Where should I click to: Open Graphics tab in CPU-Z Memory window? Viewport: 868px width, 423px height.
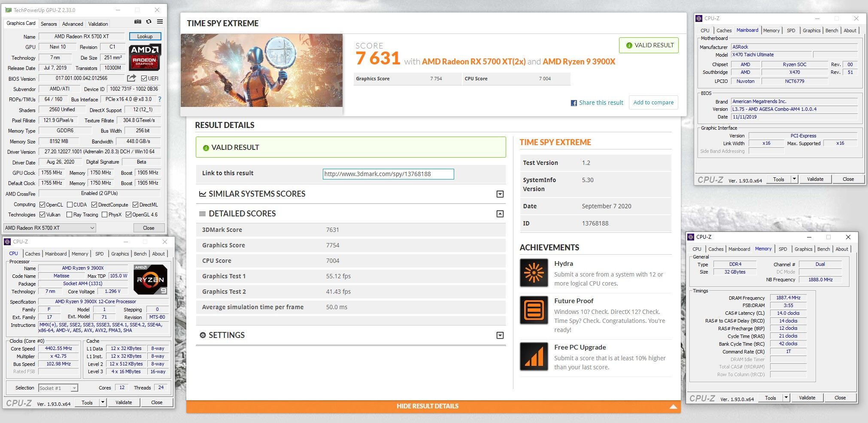pyautogui.click(x=803, y=249)
